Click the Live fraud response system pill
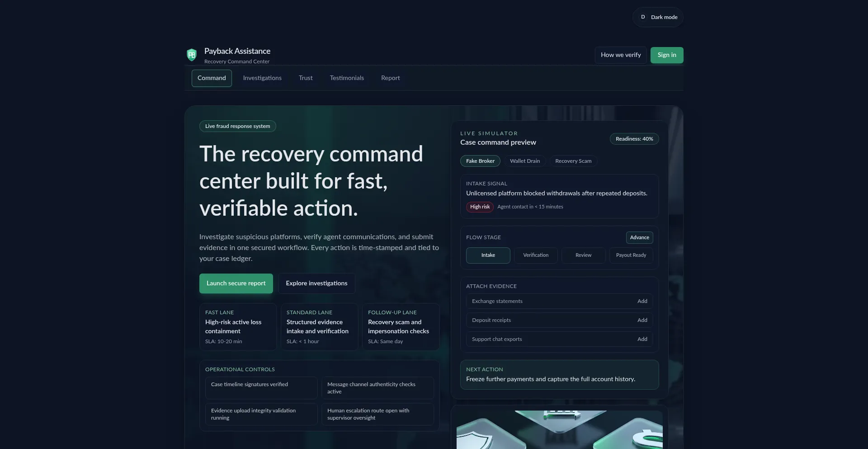868x449 pixels. pos(237,126)
